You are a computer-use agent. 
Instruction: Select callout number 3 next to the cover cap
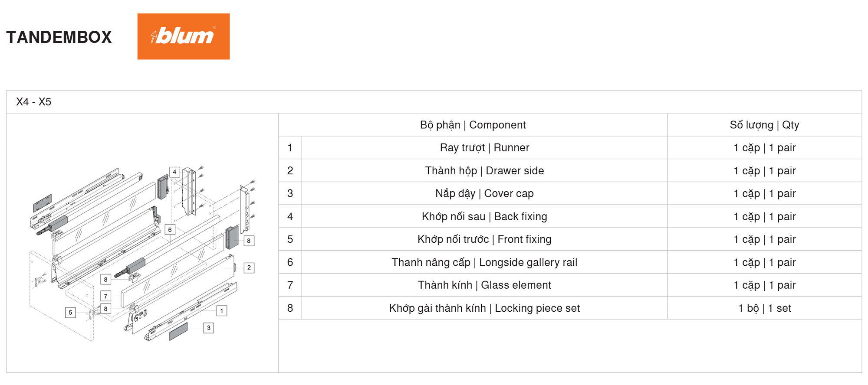pyautogui.click(x=209, y=328)
